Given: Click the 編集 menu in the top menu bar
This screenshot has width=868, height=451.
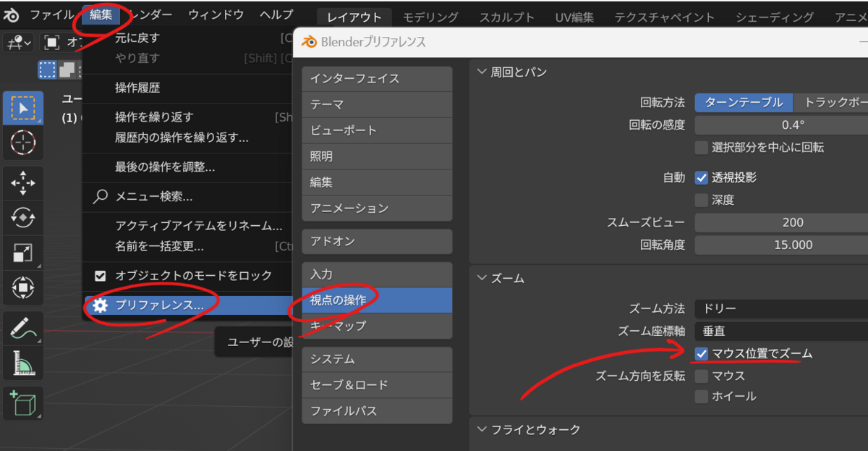Looking at the screenshot, I should tap(101, 14).
